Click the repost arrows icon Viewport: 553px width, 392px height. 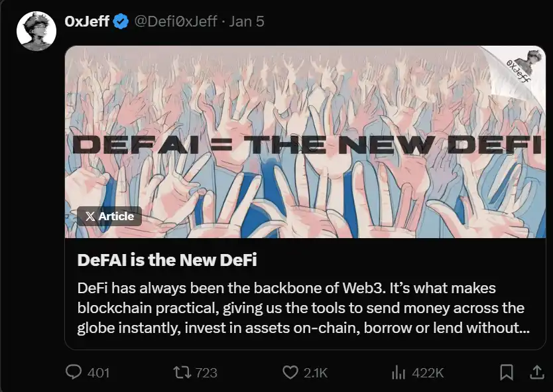point(179,372)
